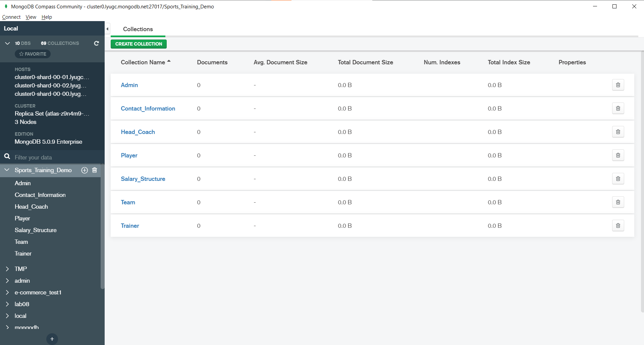Select the Collections tab
The width and height of the screenshot is (644, 345).
point(138,29)
